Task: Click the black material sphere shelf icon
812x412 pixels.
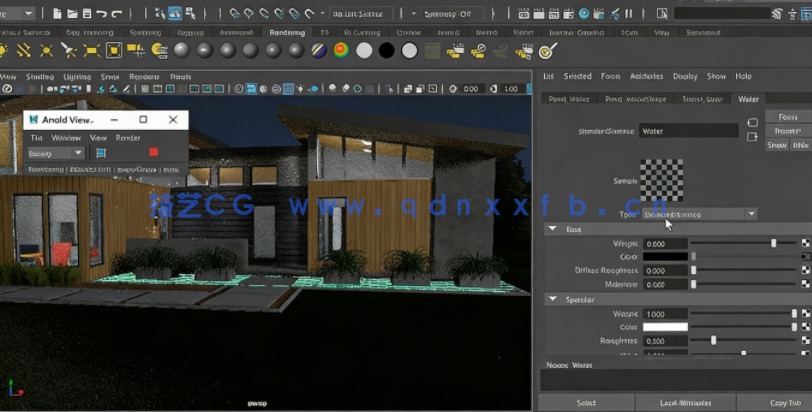Action: pos(386,50)
